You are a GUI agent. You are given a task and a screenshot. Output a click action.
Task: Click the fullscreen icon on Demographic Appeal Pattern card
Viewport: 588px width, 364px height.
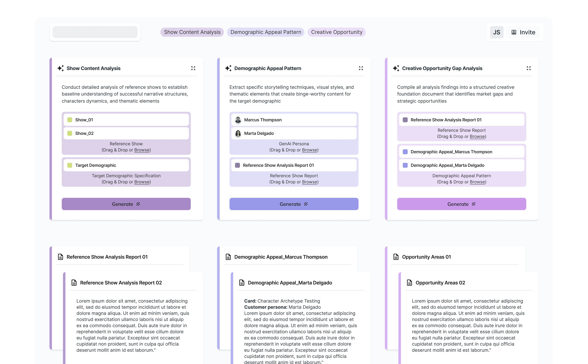[361, 68]
